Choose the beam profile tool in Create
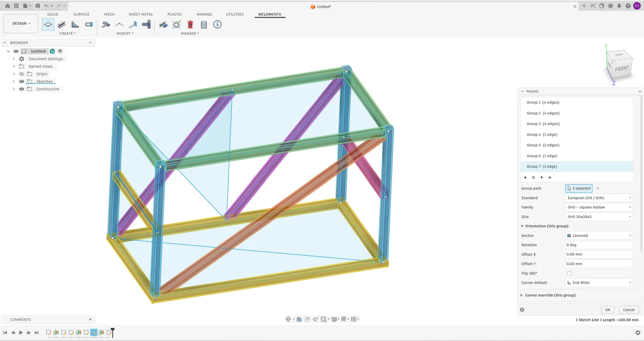 point(62,25)
